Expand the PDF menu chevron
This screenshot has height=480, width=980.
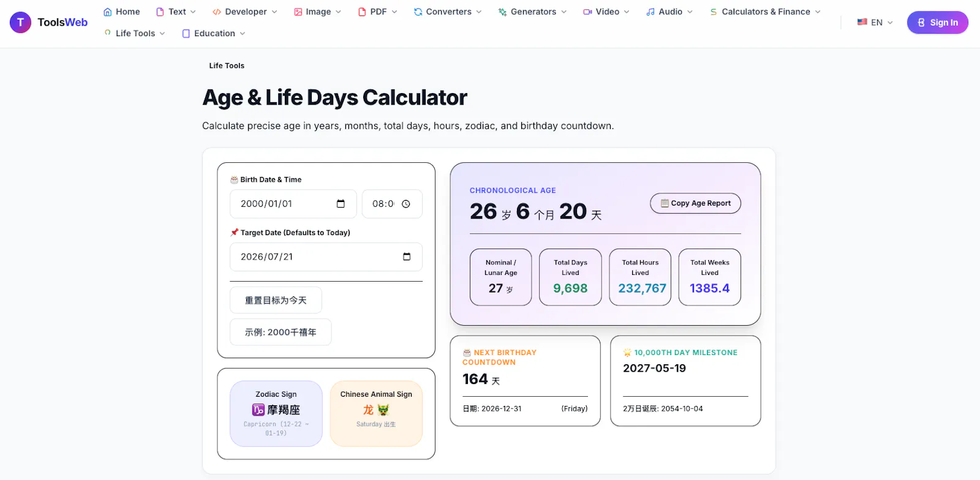[x=394, y=12]
